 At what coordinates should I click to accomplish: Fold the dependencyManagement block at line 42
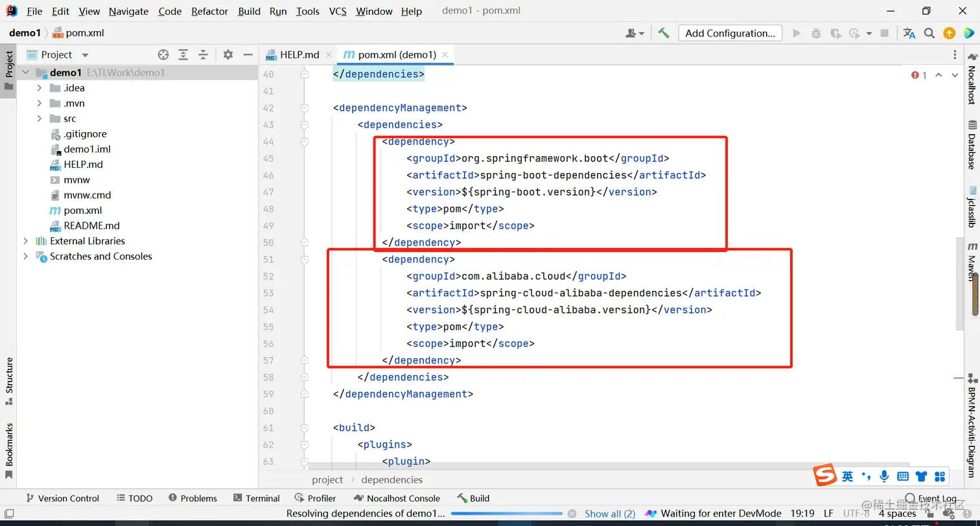(304, 108)
